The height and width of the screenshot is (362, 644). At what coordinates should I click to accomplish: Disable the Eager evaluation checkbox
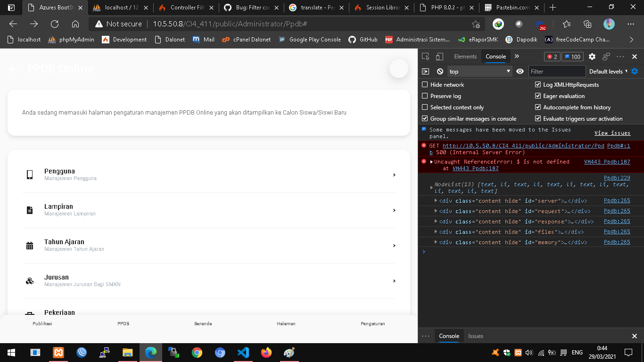click(538, 96)
